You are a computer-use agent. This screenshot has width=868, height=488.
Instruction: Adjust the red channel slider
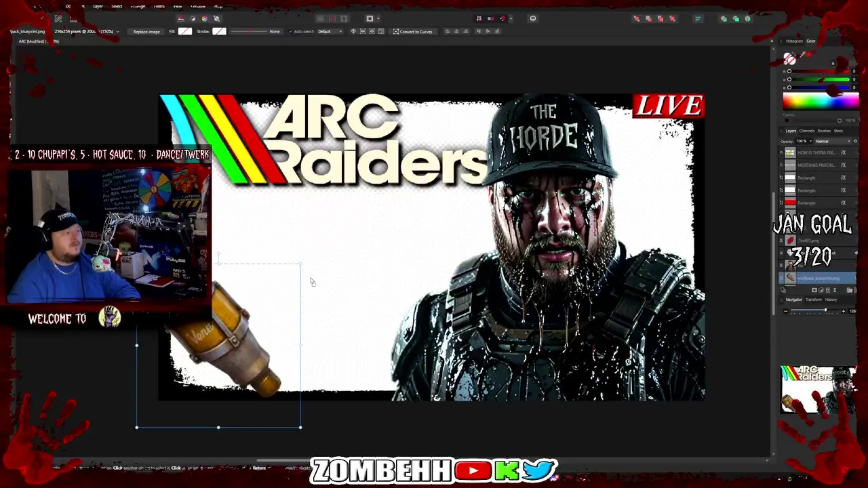(x=818, y=71)
